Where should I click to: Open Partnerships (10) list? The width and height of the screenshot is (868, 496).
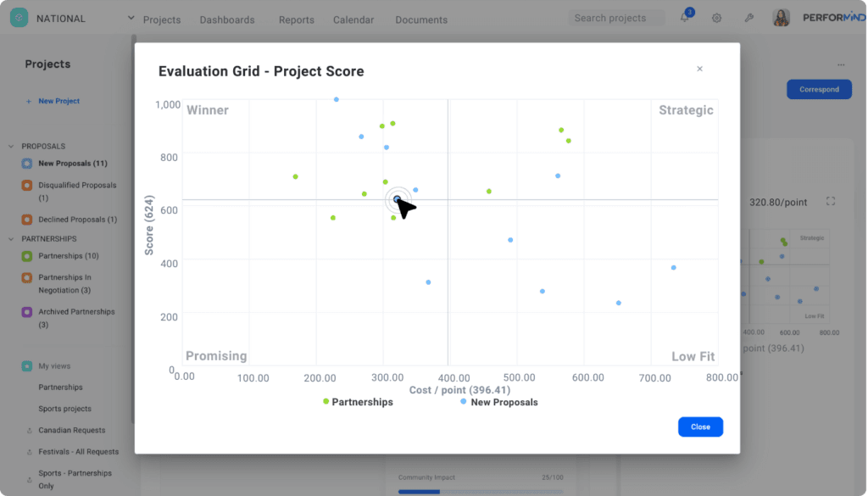tap(68, 256)
